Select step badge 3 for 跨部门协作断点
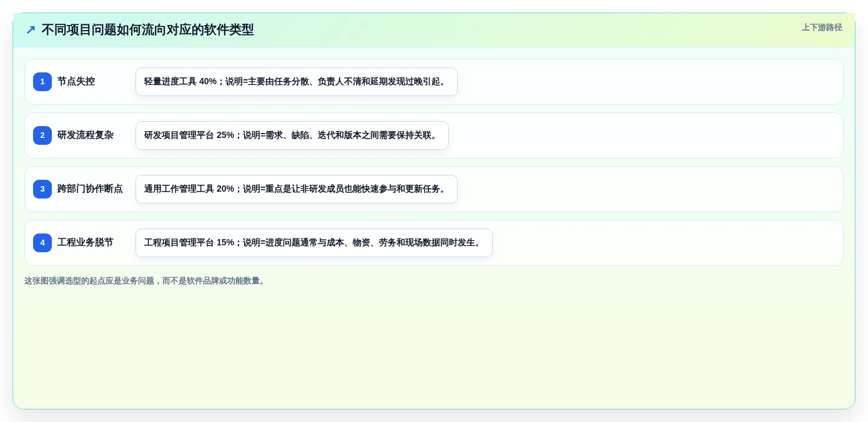Image resolution: width=868 pixels, height=422 pixels. [42, 189]
